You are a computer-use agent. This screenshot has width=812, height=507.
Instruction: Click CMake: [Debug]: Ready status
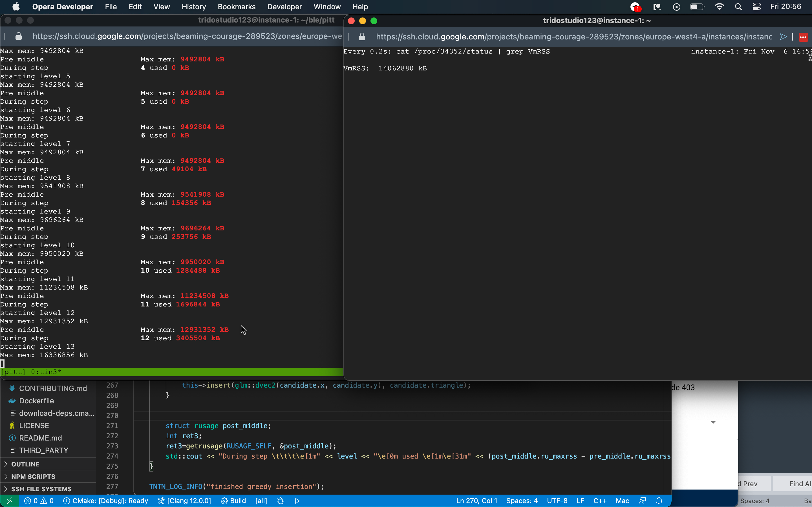point(106,501)
